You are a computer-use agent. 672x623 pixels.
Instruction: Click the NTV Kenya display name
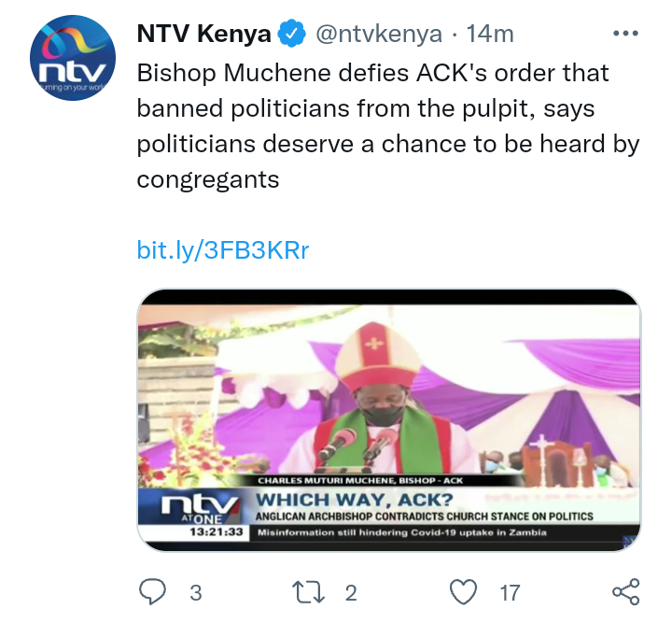[x=204, y=34]
